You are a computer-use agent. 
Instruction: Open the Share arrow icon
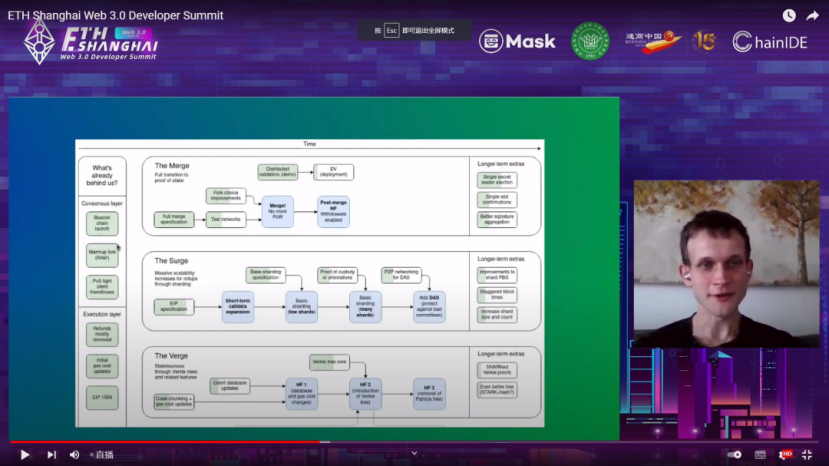point(814,16)
